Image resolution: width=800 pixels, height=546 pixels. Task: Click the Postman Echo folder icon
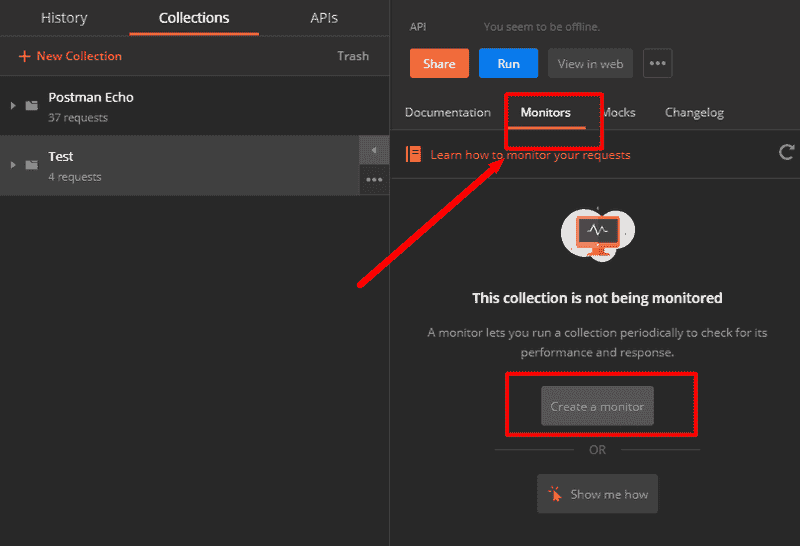tap(31, 105)
